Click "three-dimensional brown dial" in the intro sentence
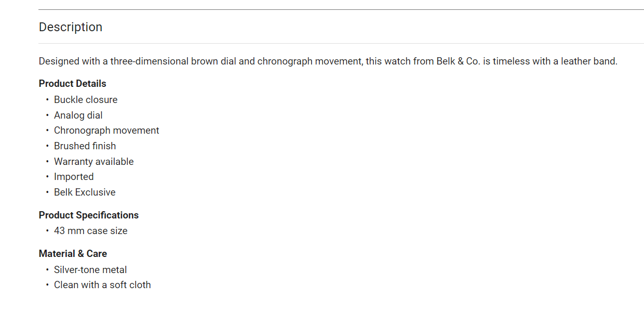This screenshot has height=310, width=644. click(173, 61)
